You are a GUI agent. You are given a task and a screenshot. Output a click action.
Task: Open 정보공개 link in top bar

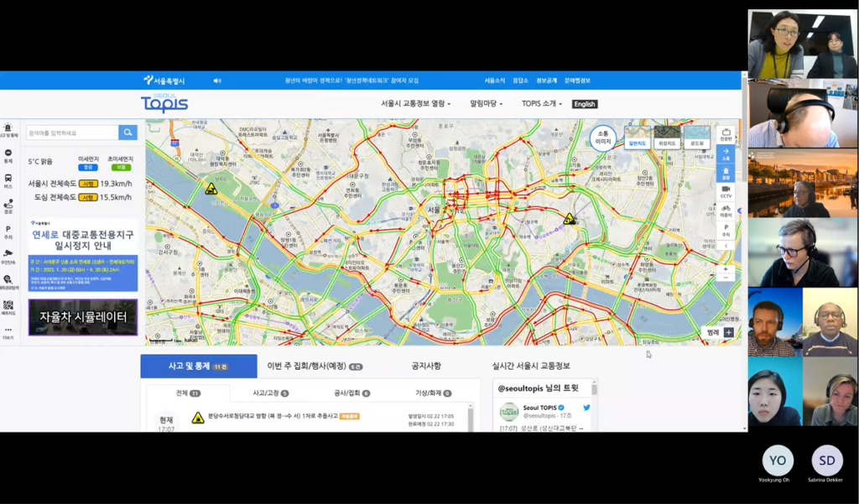(x=546, y=81)
